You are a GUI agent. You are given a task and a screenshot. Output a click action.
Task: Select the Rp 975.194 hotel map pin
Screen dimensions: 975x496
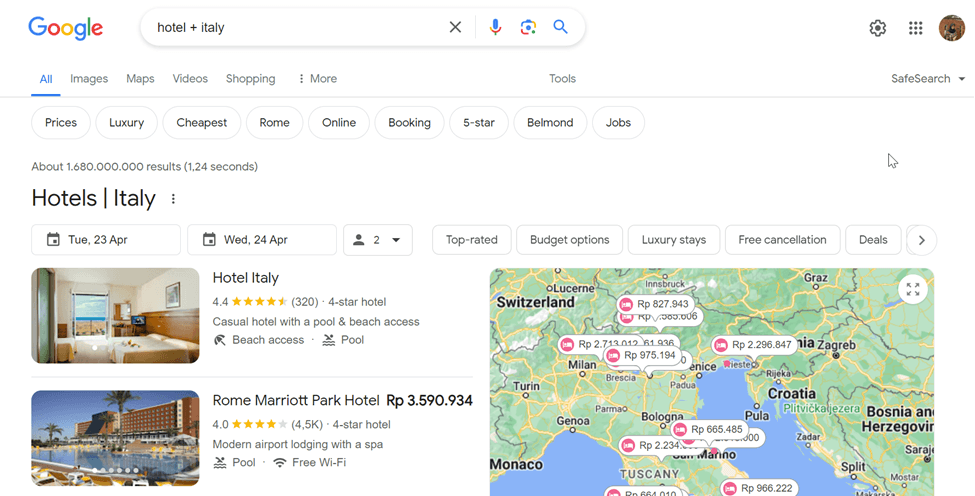pyautogui.click(x=642, y=356)
